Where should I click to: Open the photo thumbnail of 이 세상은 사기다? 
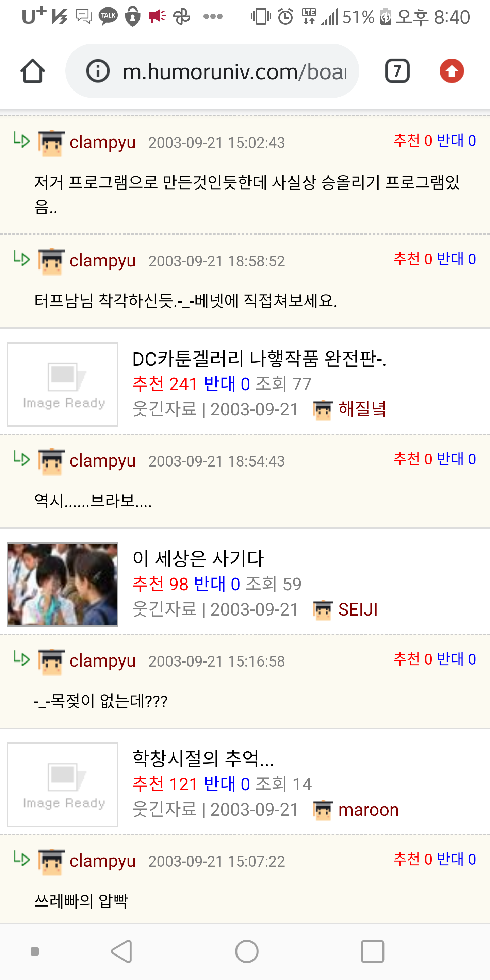tap(63, 584)
